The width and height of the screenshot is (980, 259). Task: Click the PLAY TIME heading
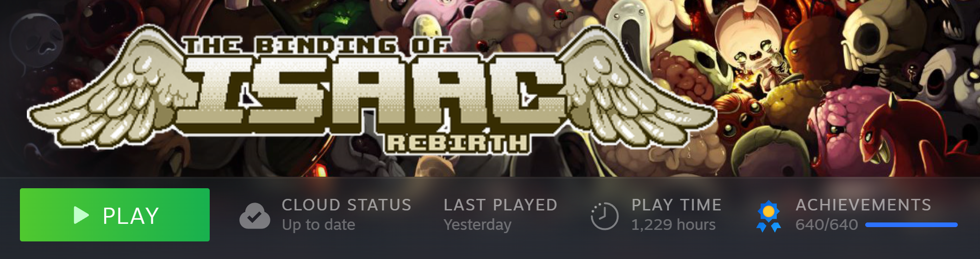(x=676, y=205)
